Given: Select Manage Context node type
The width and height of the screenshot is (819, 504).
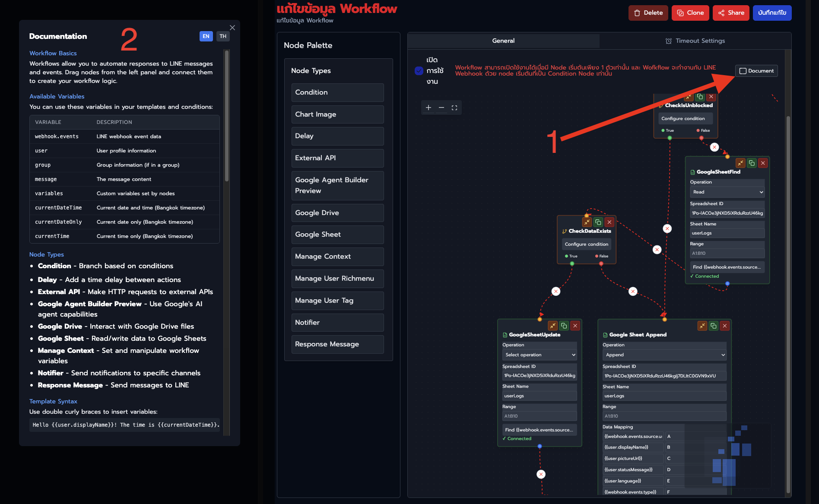Looking at the screenshot, I should point(337,257).
